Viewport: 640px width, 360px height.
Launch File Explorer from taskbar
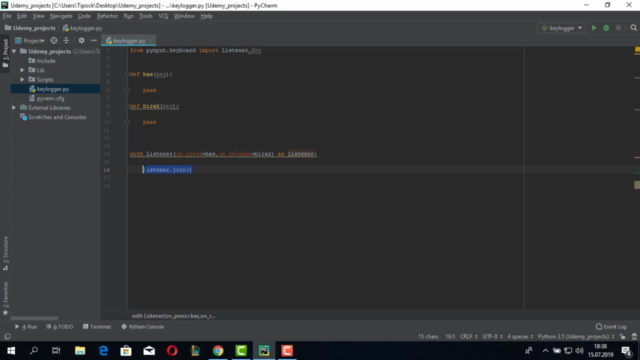click(80, 351)
